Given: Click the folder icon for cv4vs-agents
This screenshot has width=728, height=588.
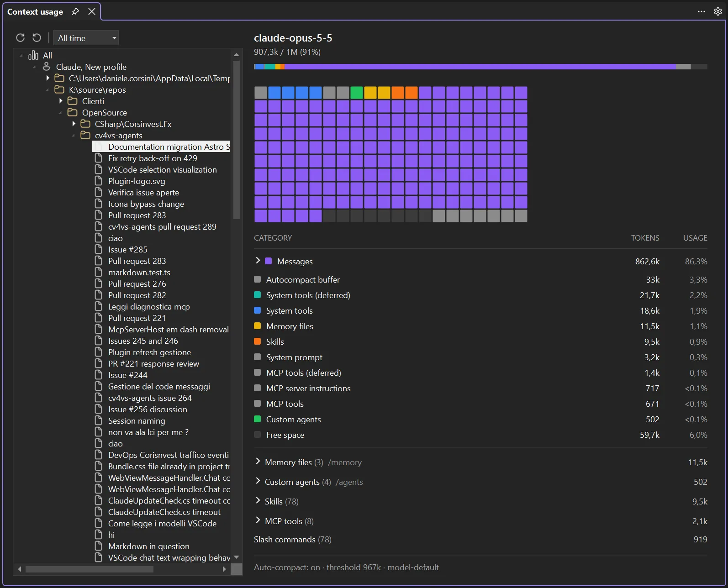Looking at the screenshot, I should 85,135.
